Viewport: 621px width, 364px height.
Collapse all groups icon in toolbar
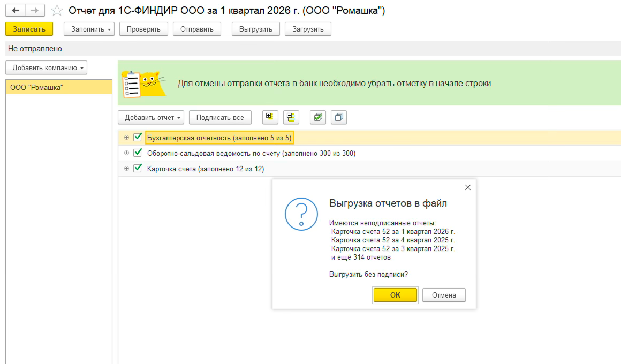[291, 117]
